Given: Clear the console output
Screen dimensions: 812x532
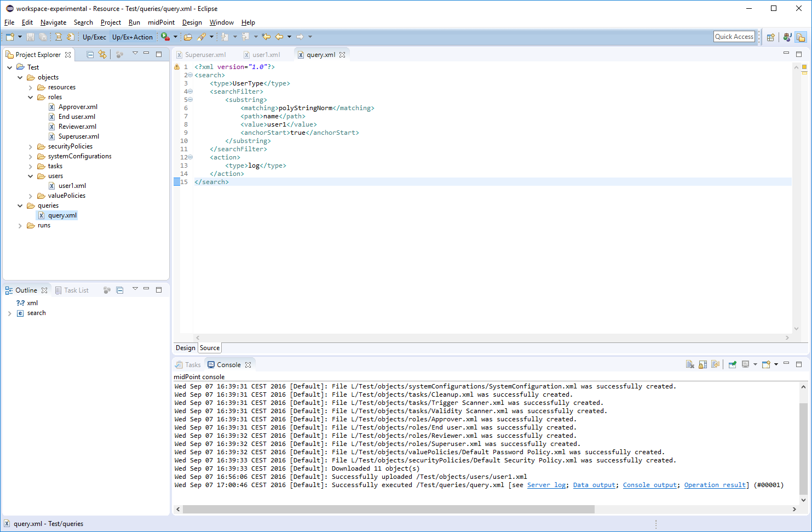Looking at the screenshot, I should coord(690,365).
